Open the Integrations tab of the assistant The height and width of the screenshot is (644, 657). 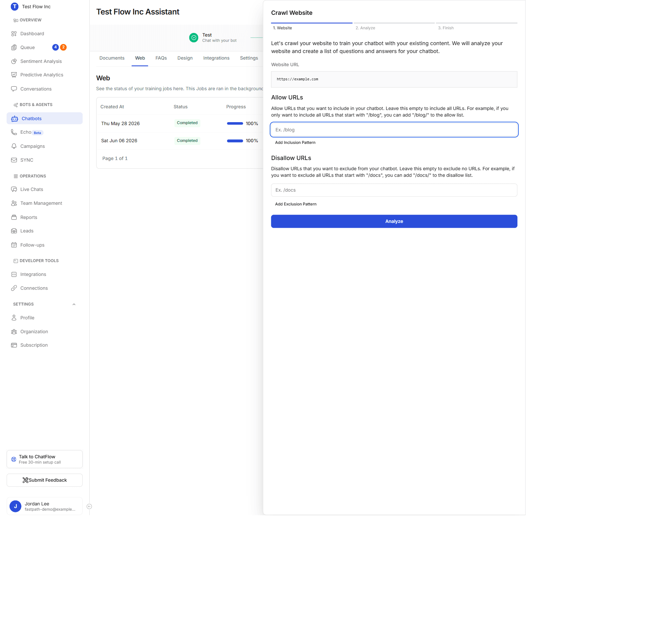click(x=216, y=58)
